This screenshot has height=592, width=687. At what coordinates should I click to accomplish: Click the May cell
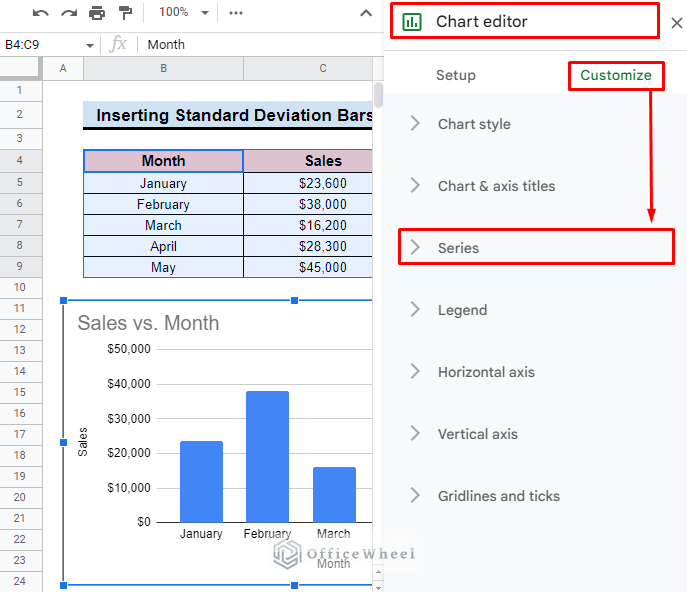coord(163,267)
